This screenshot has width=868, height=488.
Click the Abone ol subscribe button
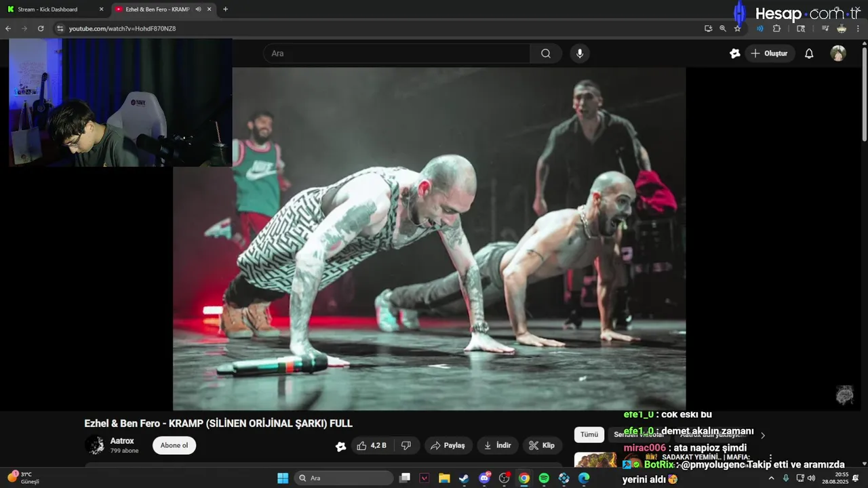(174, 445)
